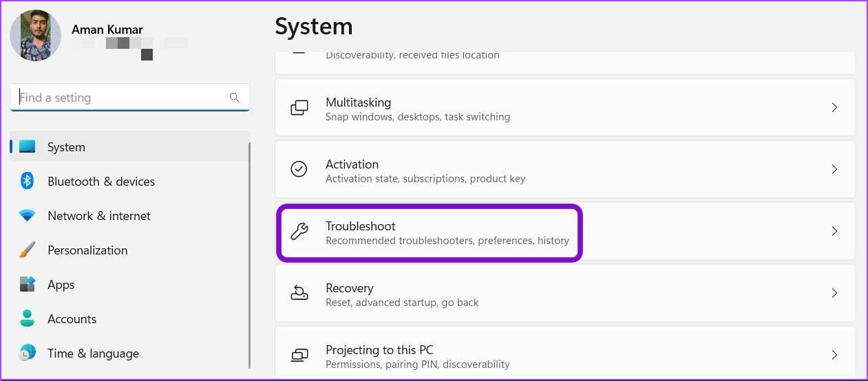Screen dimensions: 868x381
Task: Click the Activation checkmark icon
Action: coord(299,169)
